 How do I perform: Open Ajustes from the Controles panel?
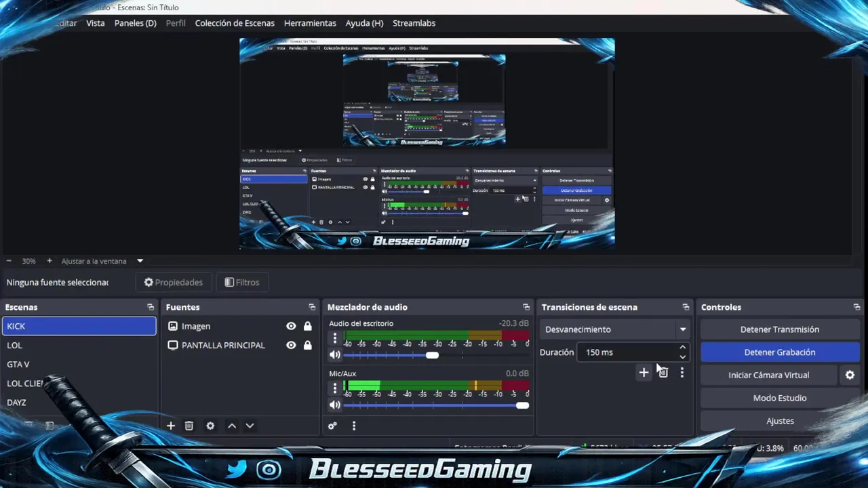click(780, 421)
